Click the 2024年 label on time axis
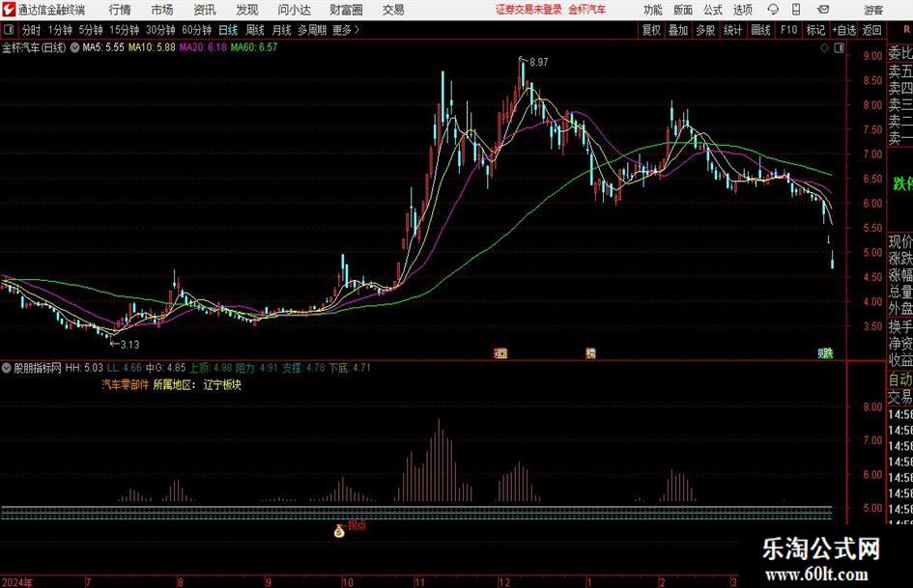Image resolution: width=913 pixels, height=588 pixels. tap(17, 582)
